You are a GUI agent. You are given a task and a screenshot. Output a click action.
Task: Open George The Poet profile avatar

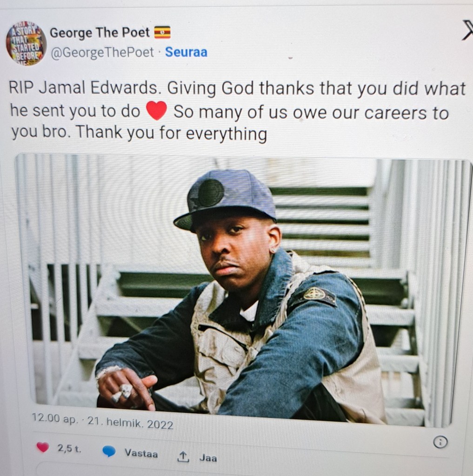pyautogui.click(x=26, y=43)
